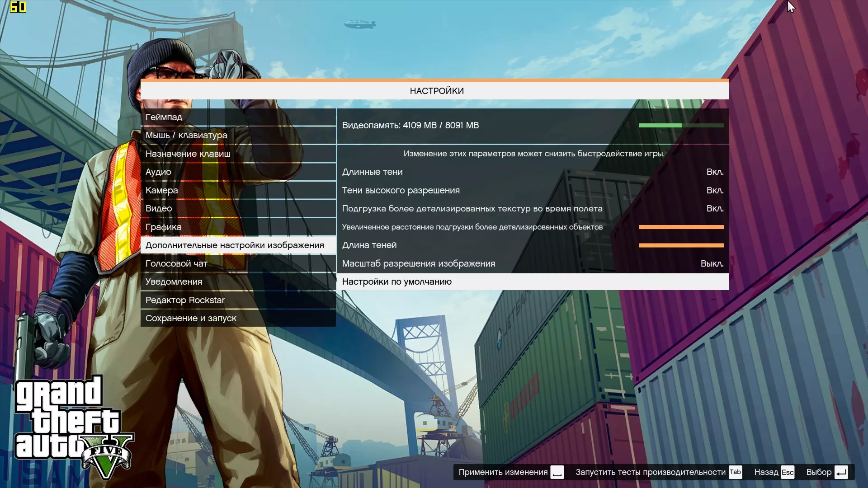
Task: Click Запустить тесты производительности label
Action: [x=650, y=472]
